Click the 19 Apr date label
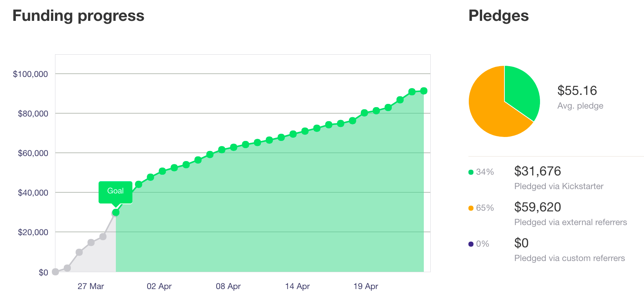The height and width of the screenshot is (302, 644). click(366, 286)
